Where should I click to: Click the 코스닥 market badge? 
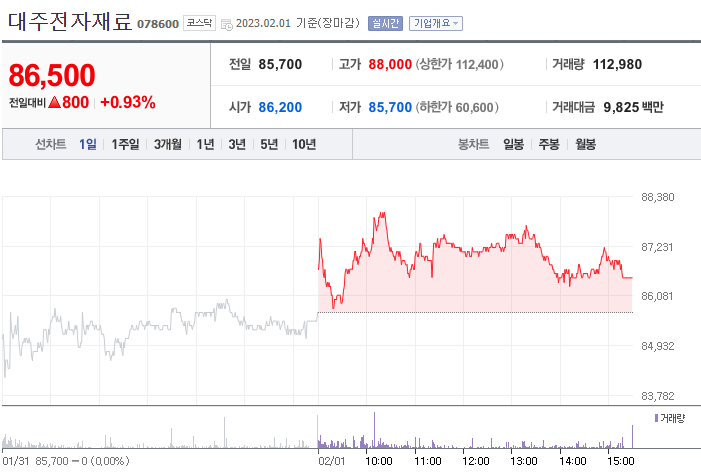(199, 23)
